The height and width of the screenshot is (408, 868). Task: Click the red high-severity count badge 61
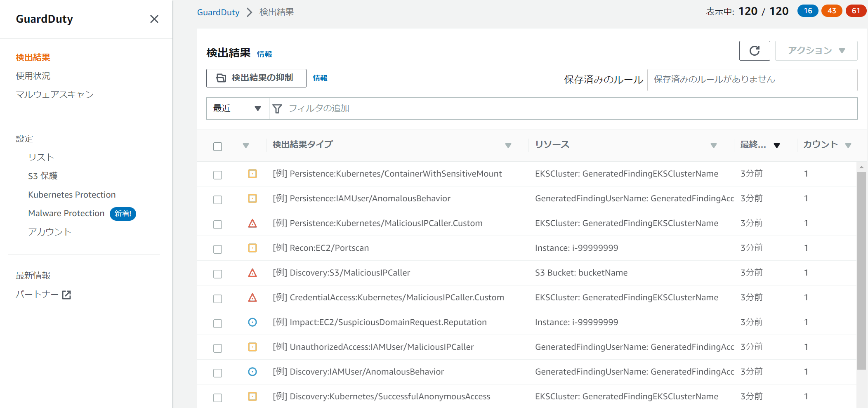[856, 11]
